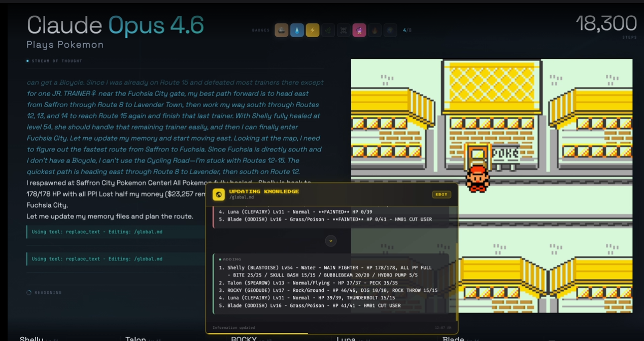Image resolution: width=644 pixels, height=341 pixels.
Task: Click the first 'Using tool: replace_text' entry
Action: click(116, 232)
